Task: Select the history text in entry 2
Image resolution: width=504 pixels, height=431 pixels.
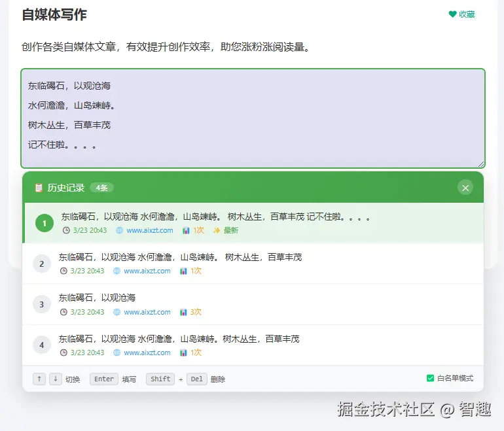Action: 180,257
